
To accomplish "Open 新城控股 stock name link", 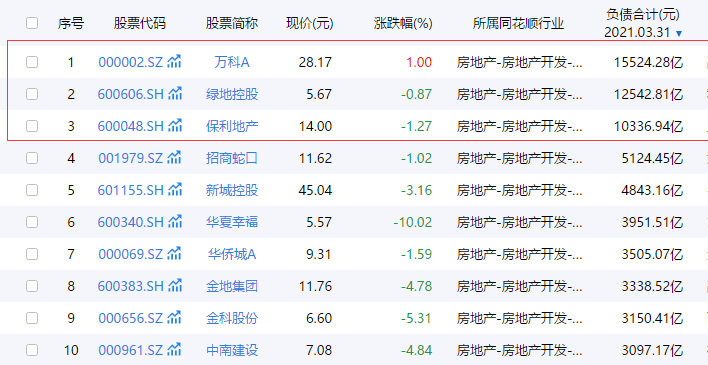I will [x=232, y=190].
